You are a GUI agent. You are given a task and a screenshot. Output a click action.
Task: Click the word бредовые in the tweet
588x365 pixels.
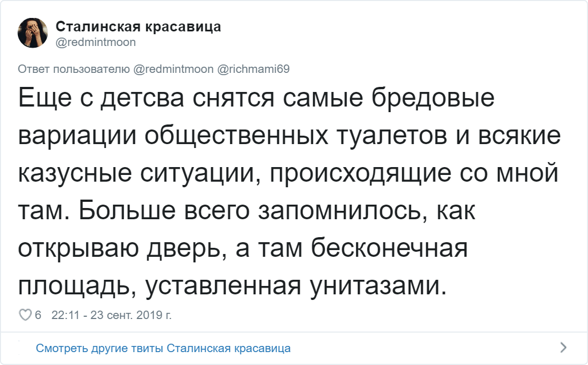coord(433,98)
